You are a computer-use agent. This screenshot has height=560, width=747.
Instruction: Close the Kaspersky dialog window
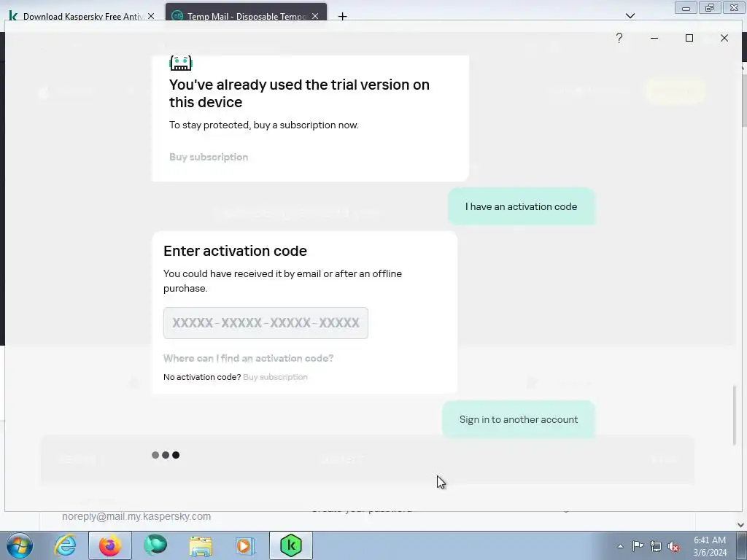[x=724, y=38]
